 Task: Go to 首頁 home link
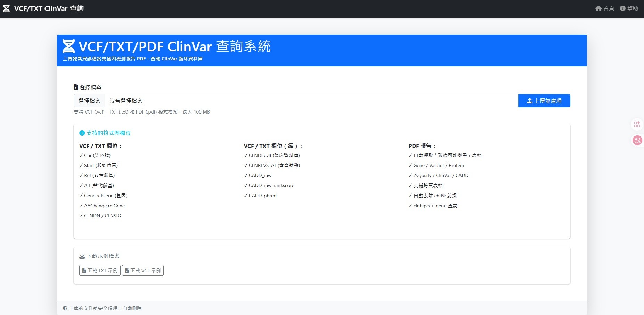(605, 8)
